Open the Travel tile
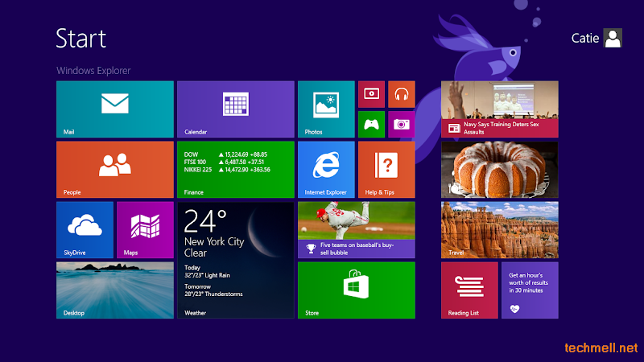This screenshot has width=644, height=362. 500,230
